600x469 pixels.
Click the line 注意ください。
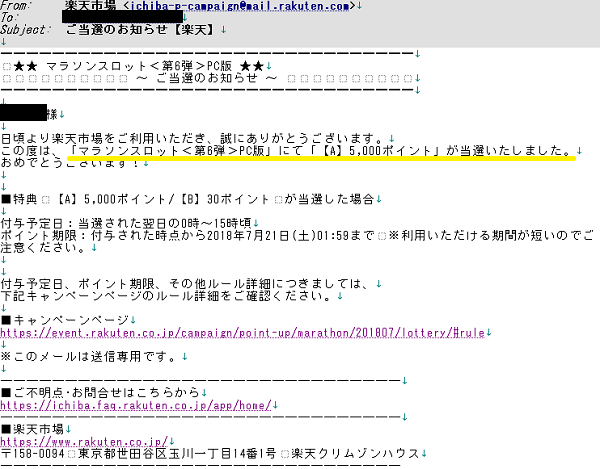coord(43,248)
